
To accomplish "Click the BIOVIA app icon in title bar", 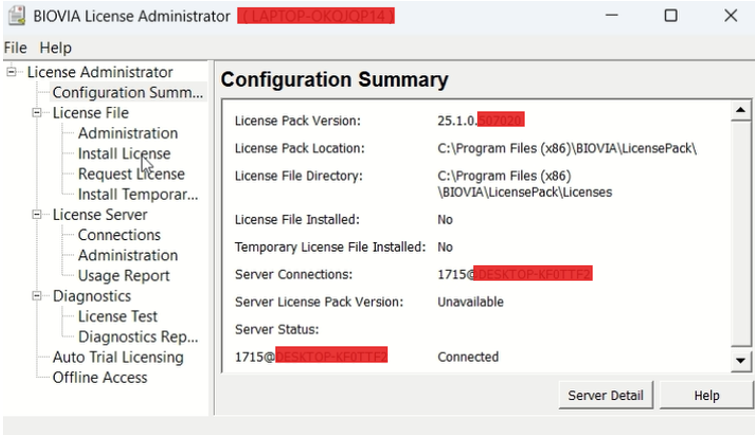I will [14, 16].
